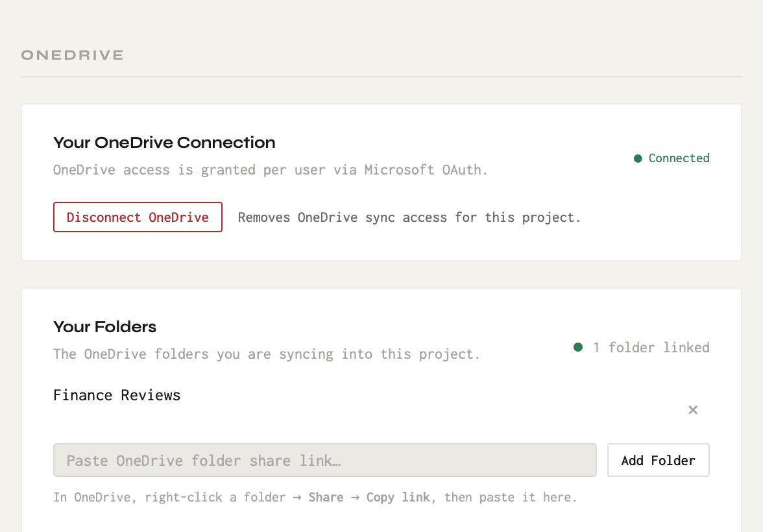Screen dimensions: 763x532
Task: Click the 1 folder linked status
Action: pos(641,348)
